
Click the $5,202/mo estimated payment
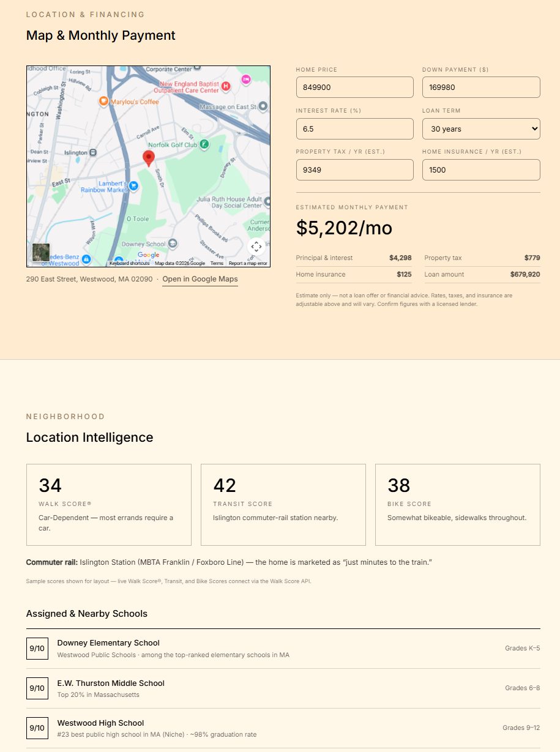pos(344,228)
